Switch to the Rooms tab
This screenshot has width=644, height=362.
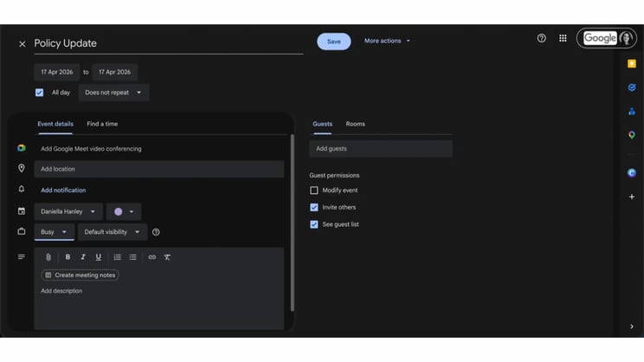click(x=355, y=124)
